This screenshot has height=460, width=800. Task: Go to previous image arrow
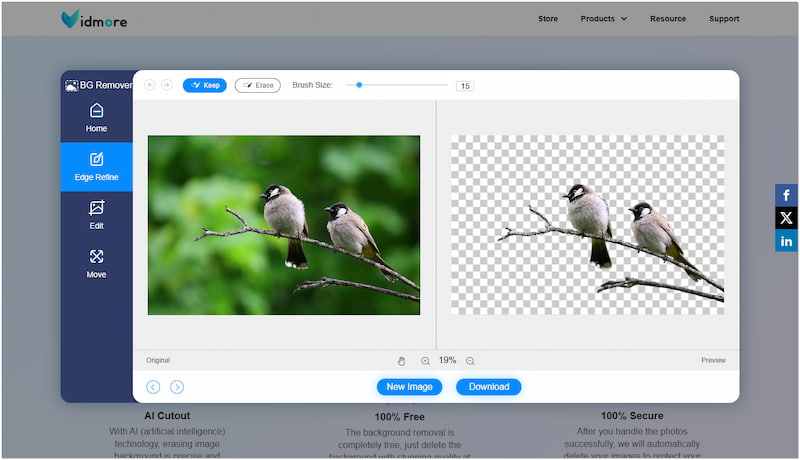153,387
